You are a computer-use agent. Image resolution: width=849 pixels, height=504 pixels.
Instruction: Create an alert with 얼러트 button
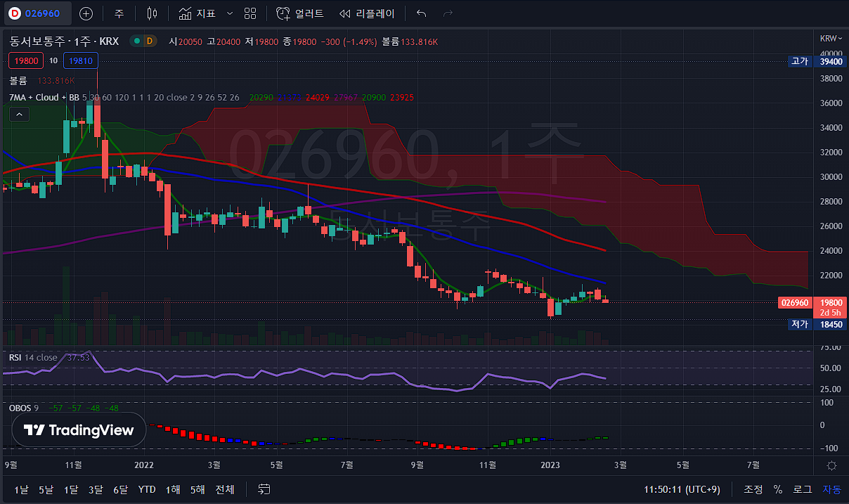coord(300,13)
